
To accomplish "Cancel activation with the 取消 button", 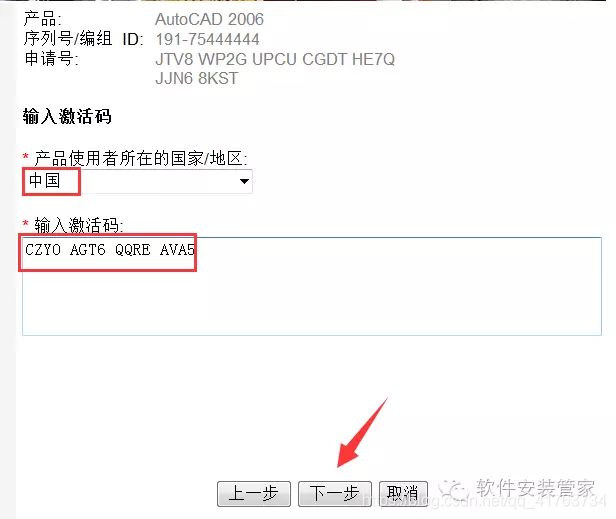I will [403, 493].
